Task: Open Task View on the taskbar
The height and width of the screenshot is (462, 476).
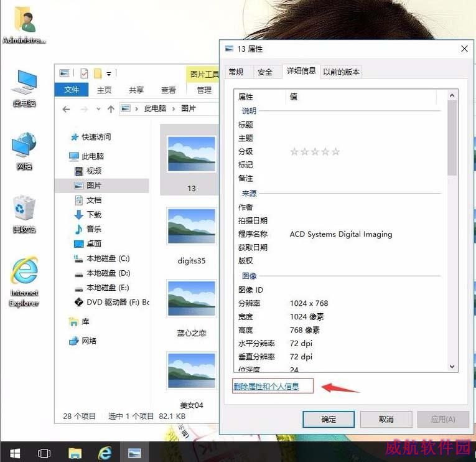Action: click(44, 453)
